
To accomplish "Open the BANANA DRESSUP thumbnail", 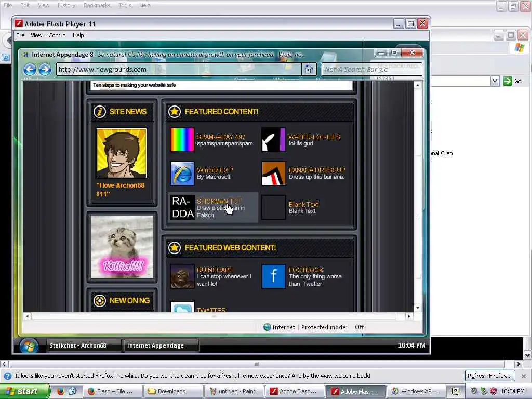I will pyautogui.click(x=274, y=174).
